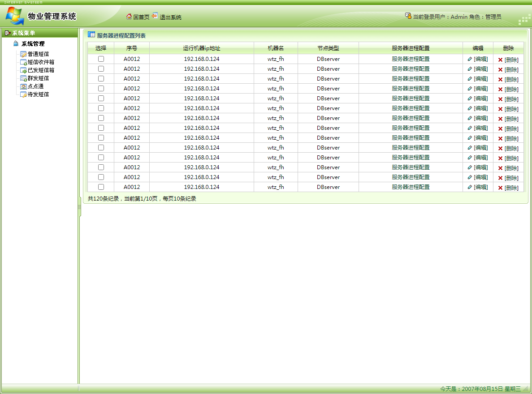Click the pencil edit icon in the third row
Viewport: 532px width, 394px height.
pos(470,79)
